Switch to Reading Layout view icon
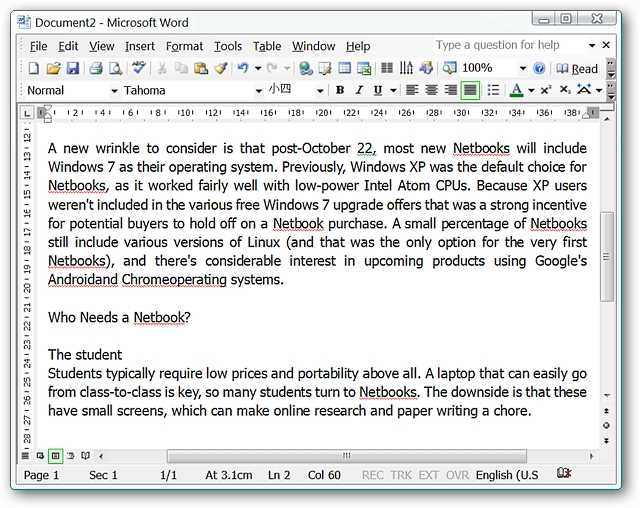The height and width of the screenshot is (508, 640). point(86,455)
